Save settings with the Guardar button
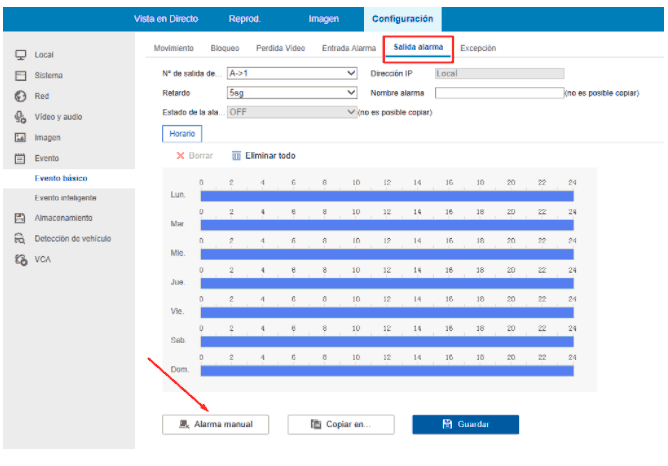This screenshot has height=466, width=668. (x=465, y=424)
